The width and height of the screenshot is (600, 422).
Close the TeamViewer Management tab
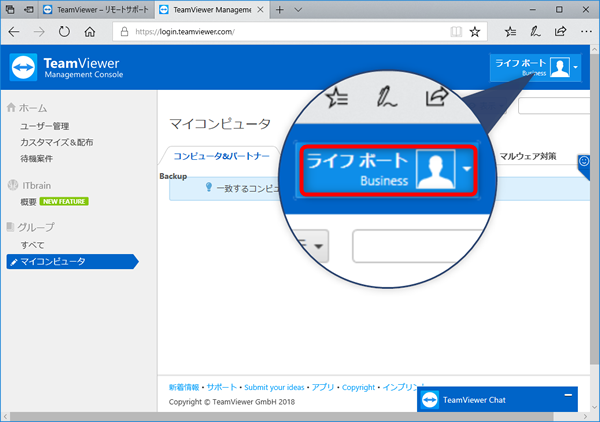(x=260, y=10)
